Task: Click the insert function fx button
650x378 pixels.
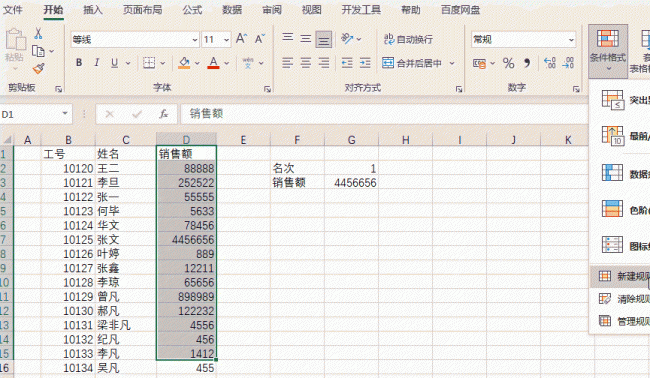Action: 164,114
